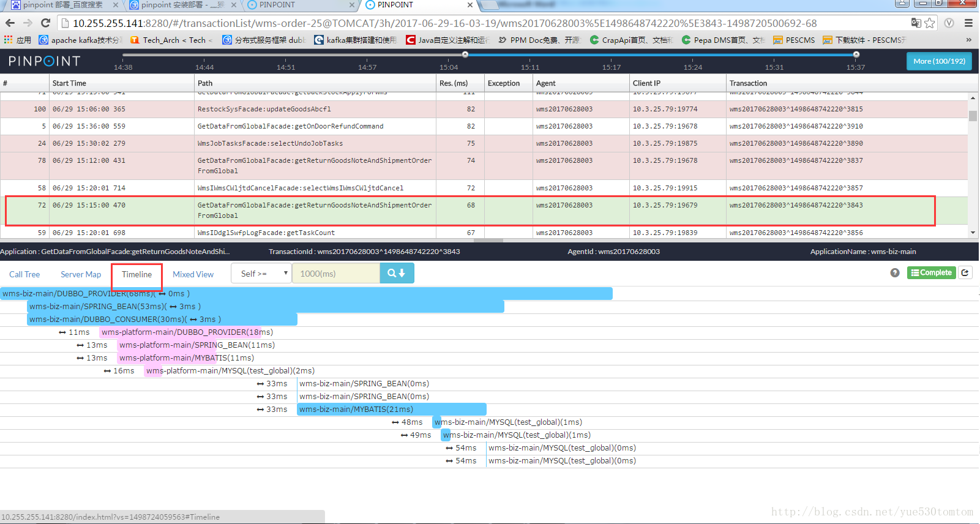The width and height of the screenshot is (980, 524).
Task: Open the kafka集群搭建 bookmark
Action: click(356, 40)
